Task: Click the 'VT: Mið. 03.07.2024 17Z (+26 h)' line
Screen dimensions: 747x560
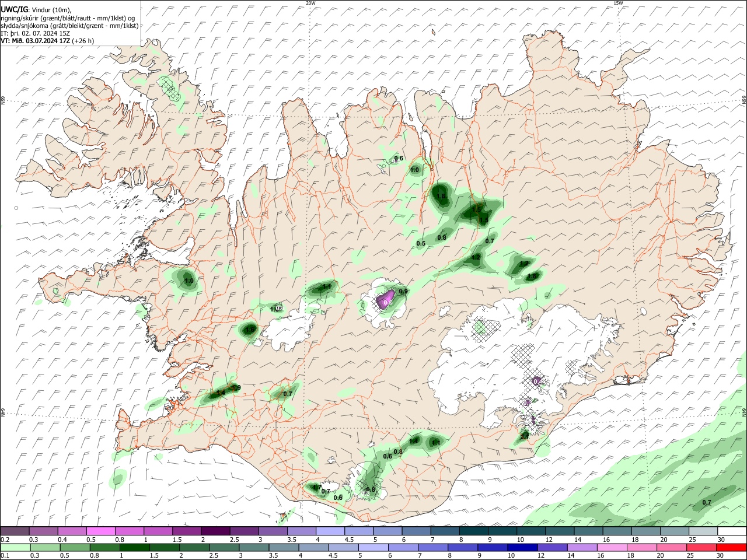Action: click(47, 41)
